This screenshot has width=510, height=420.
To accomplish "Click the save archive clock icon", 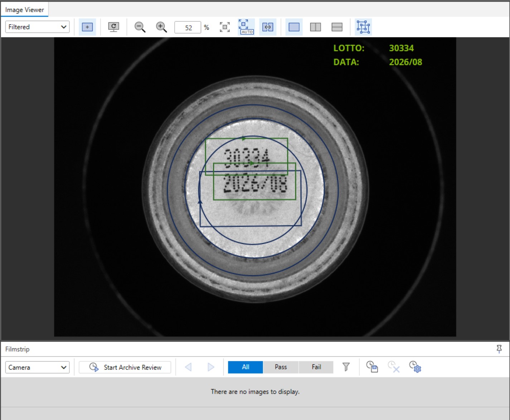I will (372, 367).
